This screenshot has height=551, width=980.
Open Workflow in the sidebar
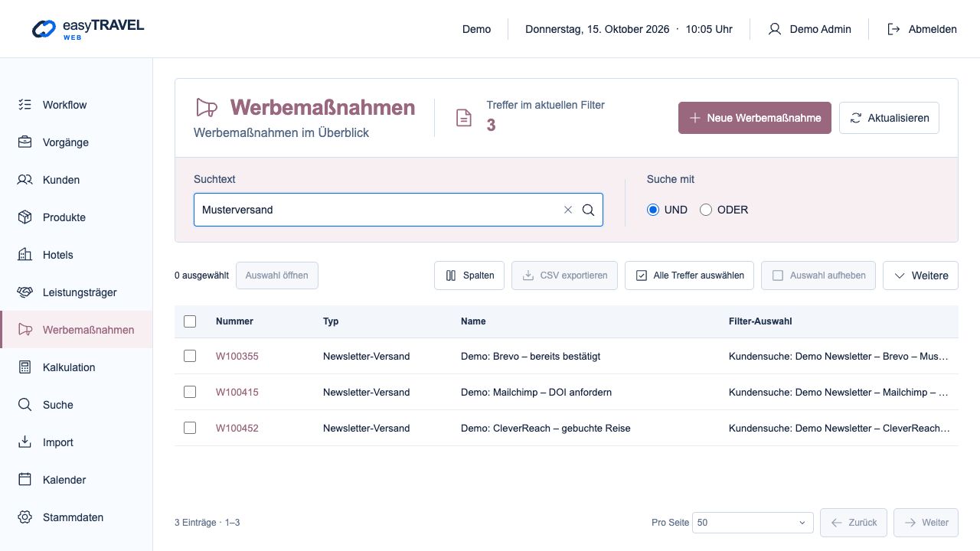pyautogui.click(x=77, y=105)
